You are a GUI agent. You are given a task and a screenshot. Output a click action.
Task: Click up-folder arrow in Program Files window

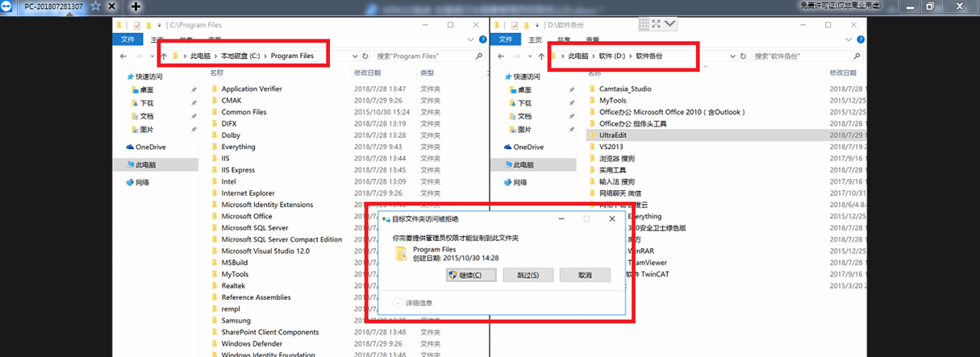point(164,56)
